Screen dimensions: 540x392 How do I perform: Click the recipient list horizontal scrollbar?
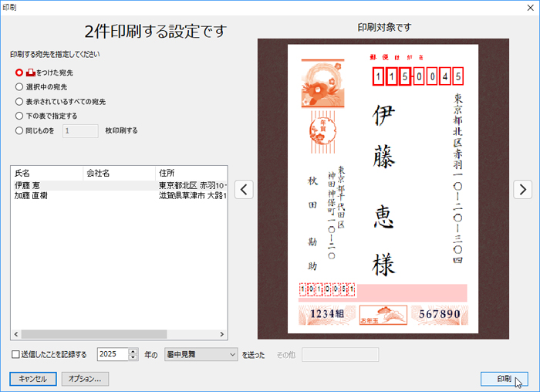(x=116, y=335)
